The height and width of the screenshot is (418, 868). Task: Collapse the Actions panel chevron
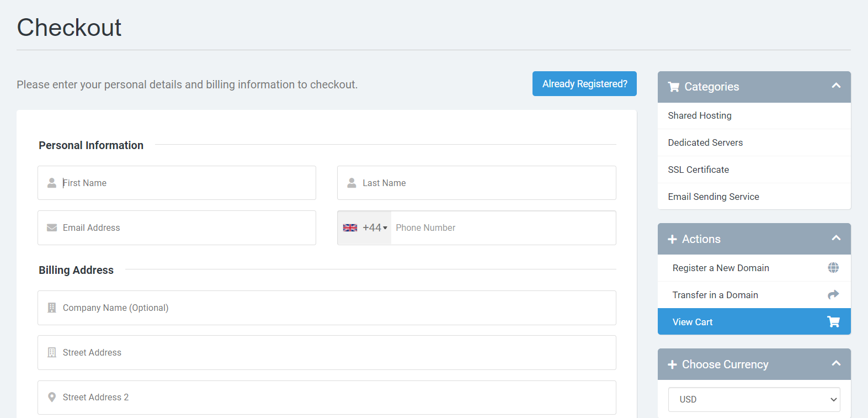pos(836,238)
